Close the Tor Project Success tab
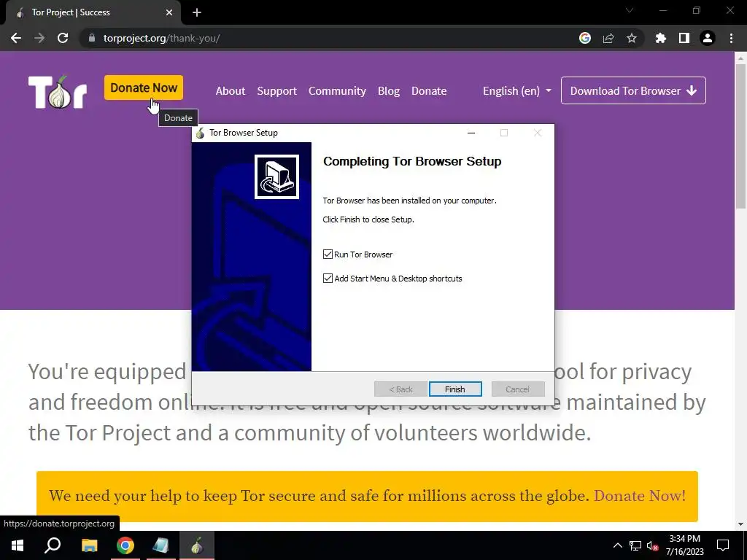The height and width of the screenshot is (560, 747). click(x=169, y=12)
